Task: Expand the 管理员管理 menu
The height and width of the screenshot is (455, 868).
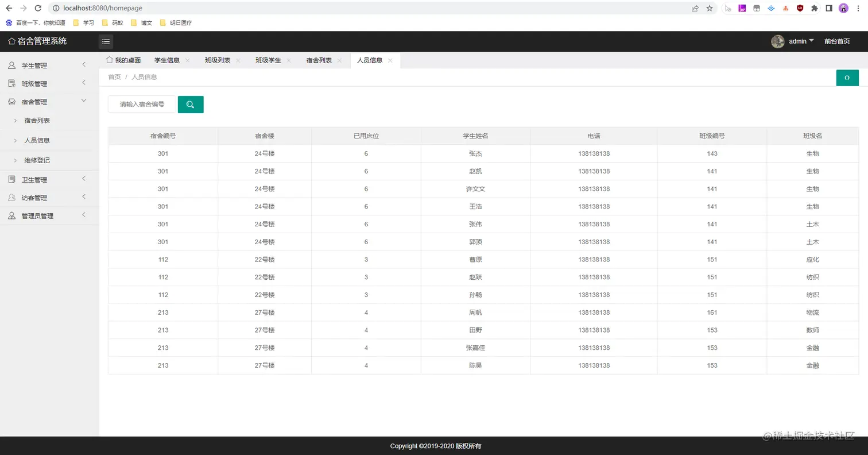Action: pos(84,215)
